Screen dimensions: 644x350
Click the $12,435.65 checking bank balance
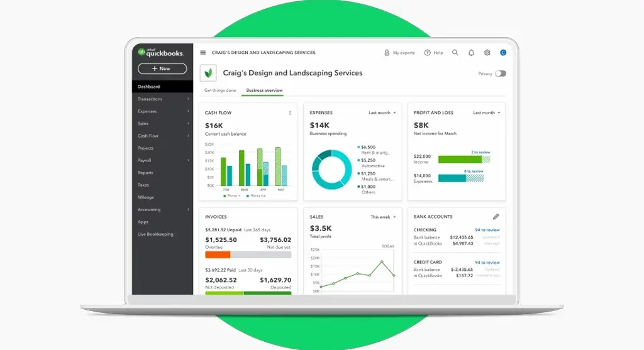click(x=462, y=237)
